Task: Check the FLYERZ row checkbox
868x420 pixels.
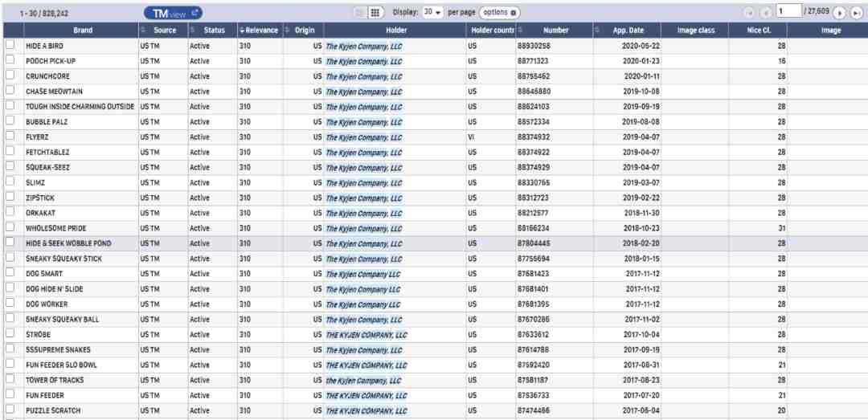Action: point(10,136)
